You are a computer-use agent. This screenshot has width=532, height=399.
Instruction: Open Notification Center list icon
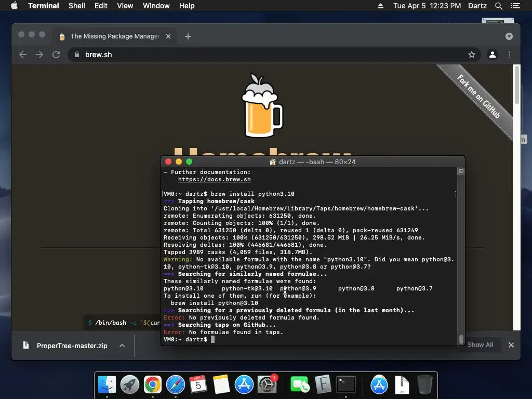[x=515, y=6]
